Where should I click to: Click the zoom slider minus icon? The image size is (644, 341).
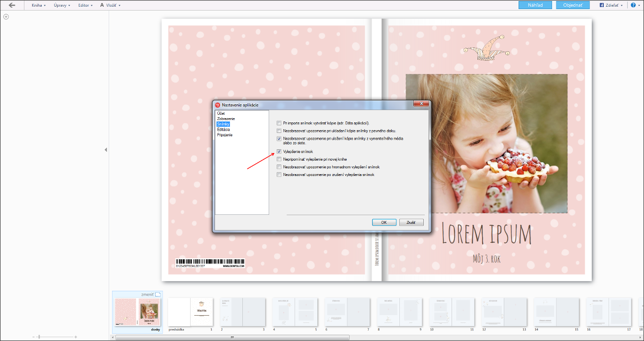coord(34,337)
